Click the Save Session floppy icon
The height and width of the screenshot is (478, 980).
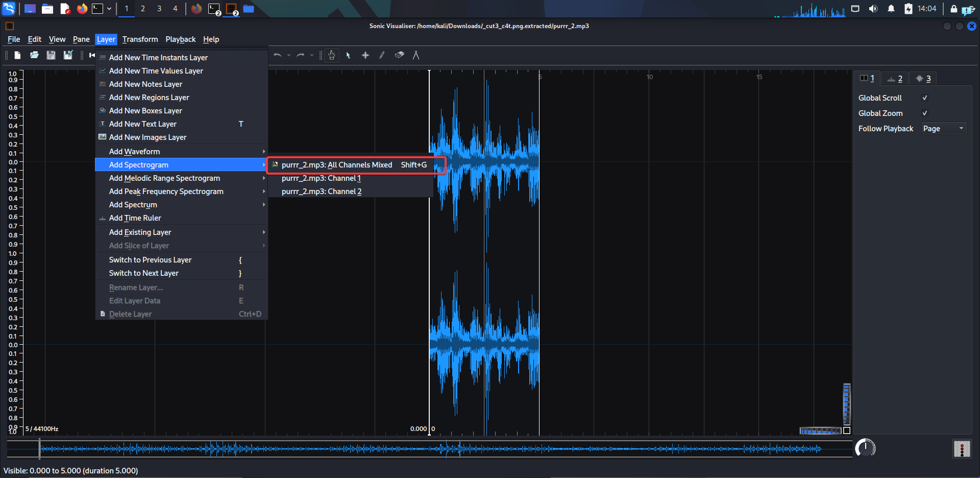[51, 55]
